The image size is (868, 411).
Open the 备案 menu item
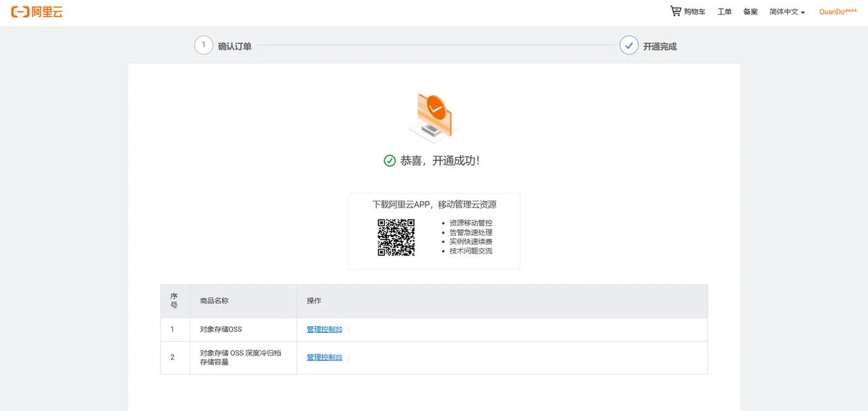[x=750, y=12]
